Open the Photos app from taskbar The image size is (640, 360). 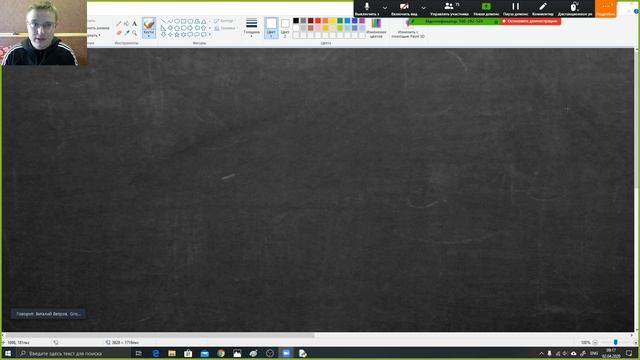(237, 353)
